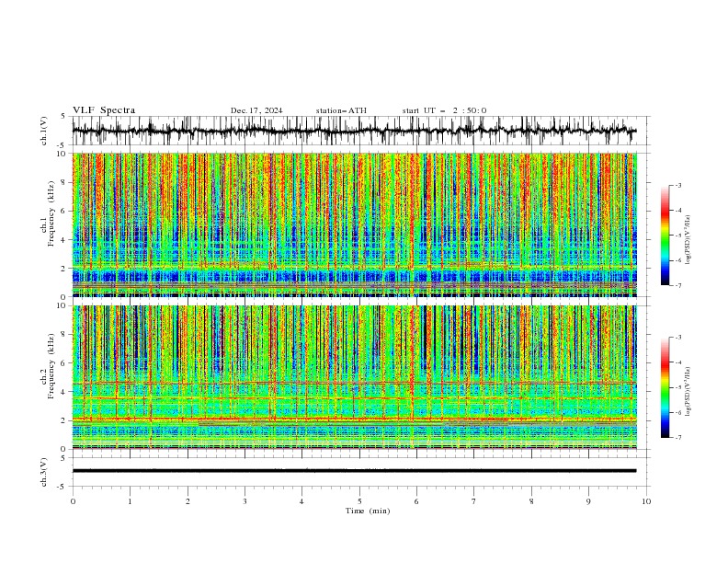This screenshot has height=563, width=728.
Task: Click the "-4" value on ch.2 colorbar
Action: [x=678, y=362]
